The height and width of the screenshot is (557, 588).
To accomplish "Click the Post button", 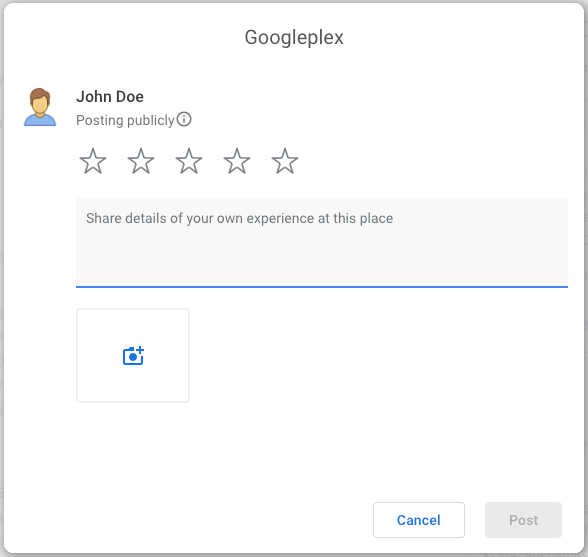I will tap(524, 520).
